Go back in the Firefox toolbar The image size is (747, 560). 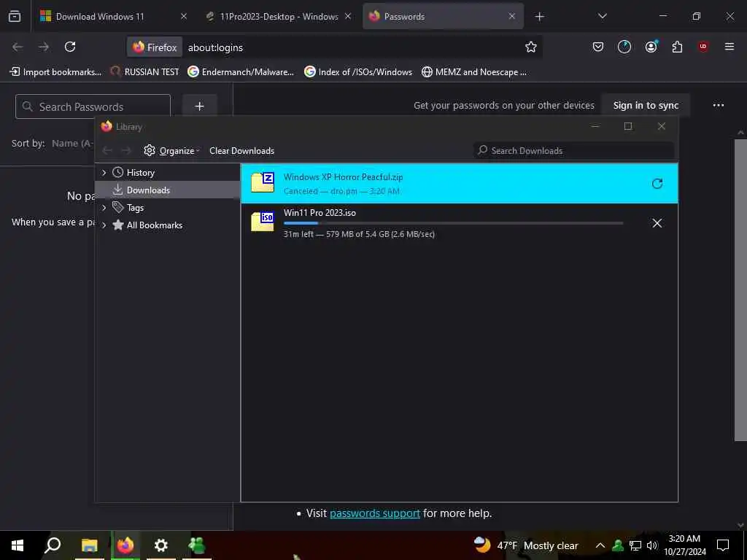click(18, 47)
